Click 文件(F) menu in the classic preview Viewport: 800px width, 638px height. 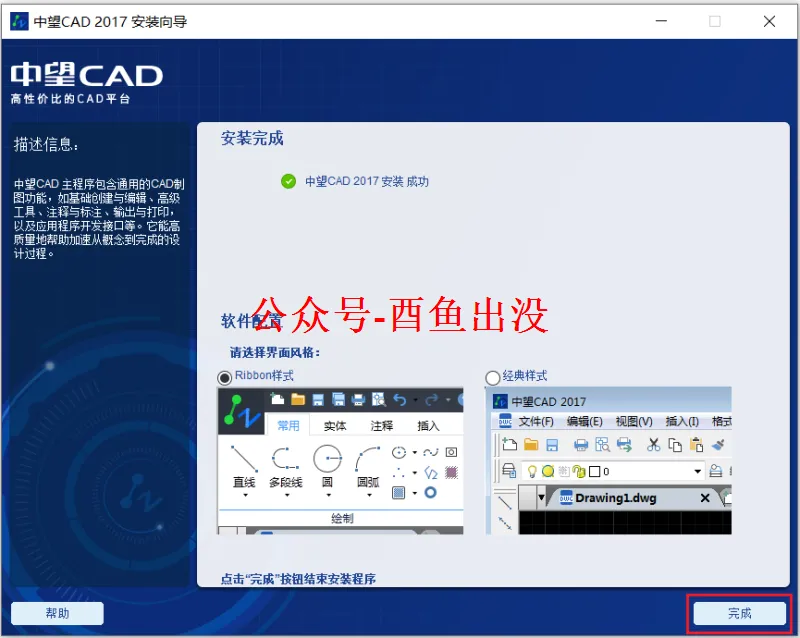[536, 422]
